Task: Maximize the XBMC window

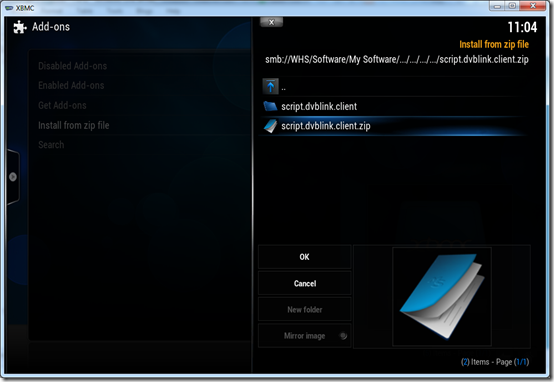Action: [x=512, y=6]
